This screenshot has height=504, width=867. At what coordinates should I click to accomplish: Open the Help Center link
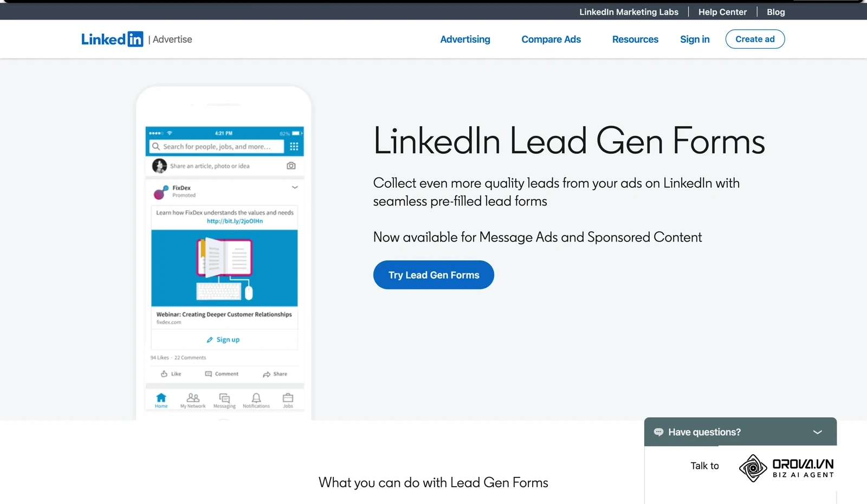(722, 12)
